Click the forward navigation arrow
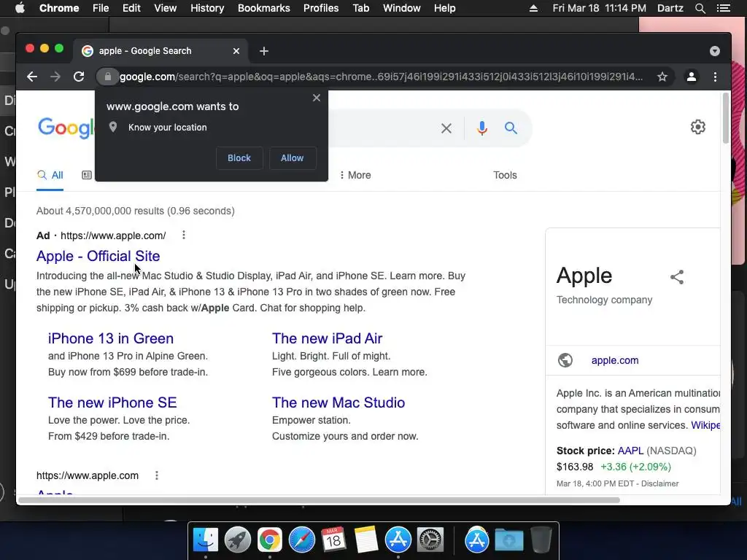This screenshot has width=747, height=560. coord(55,77)
